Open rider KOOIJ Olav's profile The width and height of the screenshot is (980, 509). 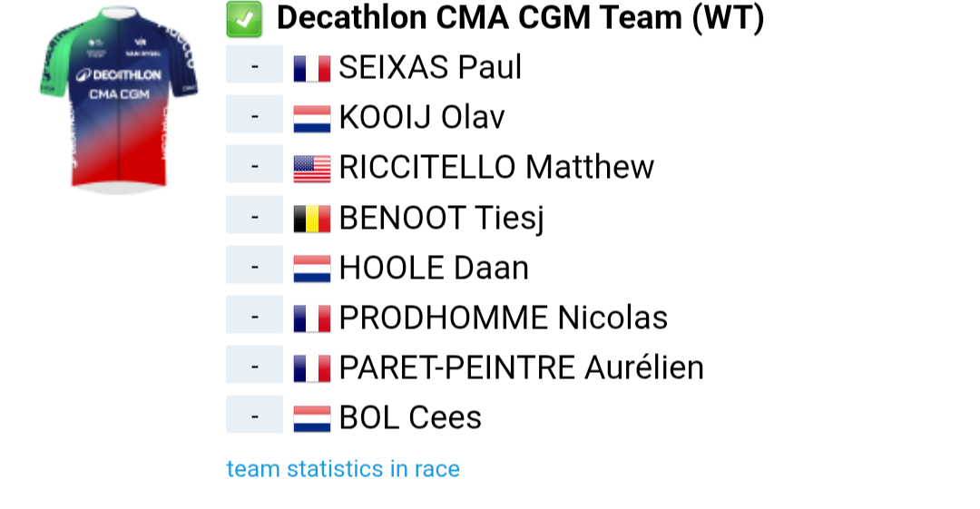pyautogui.click(x=422, y=117)
